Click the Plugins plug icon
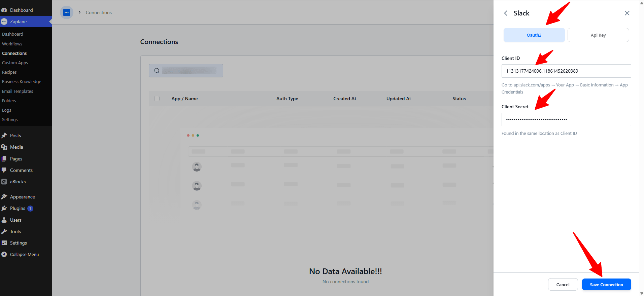 [x=4, y=208]
